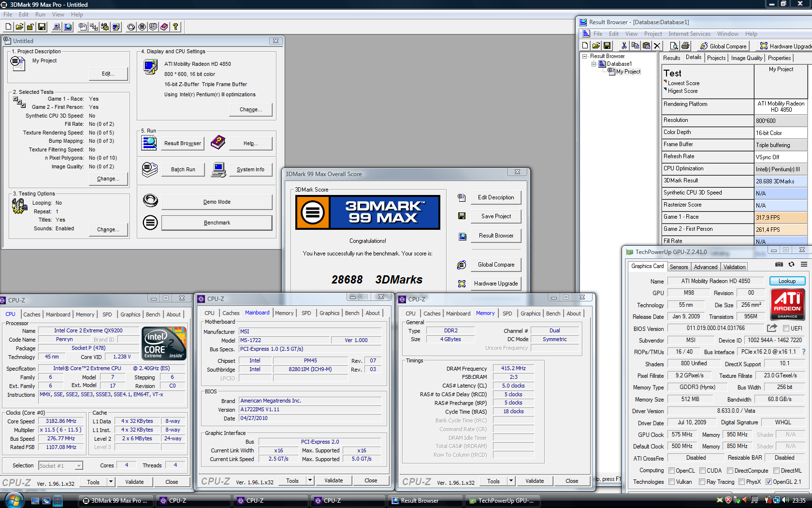
Task: Click purple help book icon in 3DMark toolbar
Action: 164,27
